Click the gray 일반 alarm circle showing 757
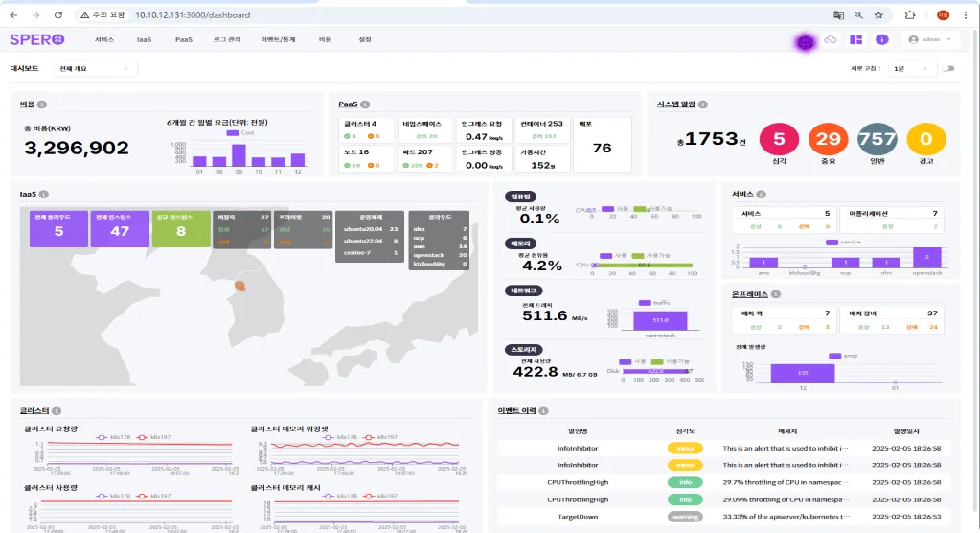Viewport: 980px width, 533px height. (x=877, y=139)
